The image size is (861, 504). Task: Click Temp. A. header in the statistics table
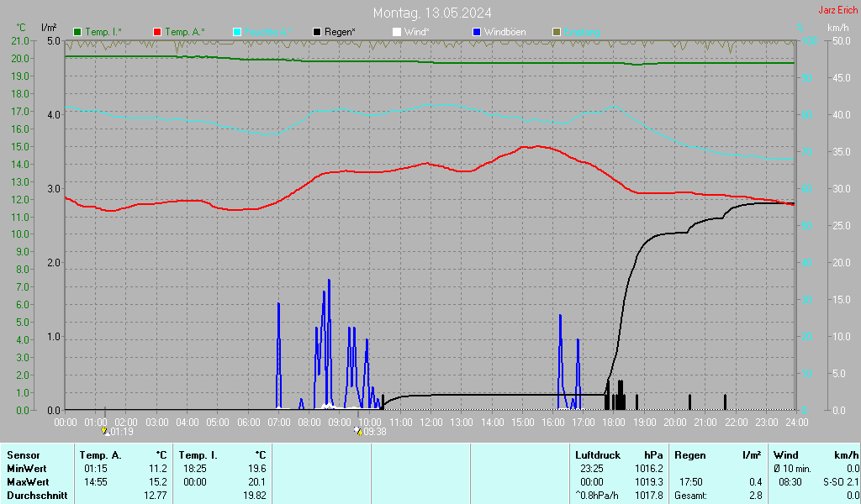101,454
